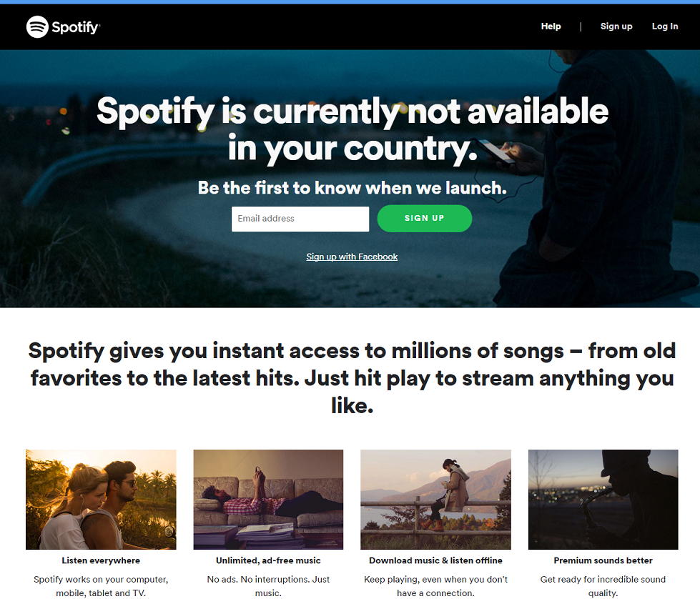Image resolution: width=700 pixels, height=599 pixels.
Task: Click the Spotify circular logo icon
Action: pos(36,27)
